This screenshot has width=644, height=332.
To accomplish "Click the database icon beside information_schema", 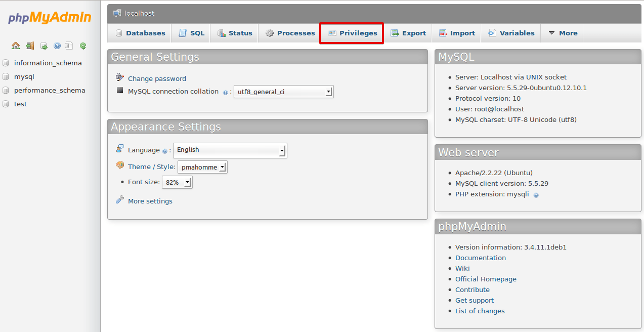I will 6,63.
